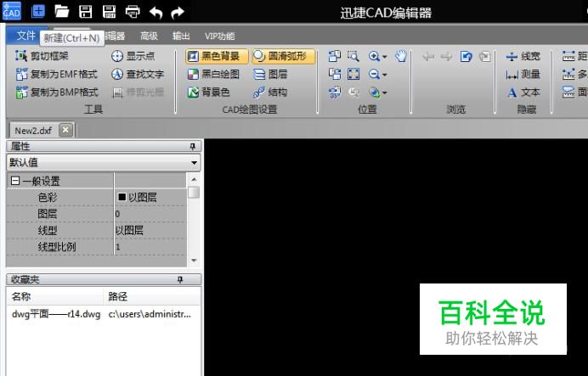Click the Save floppy disk icon
This screenshot has width=588, height=376.
86,12
